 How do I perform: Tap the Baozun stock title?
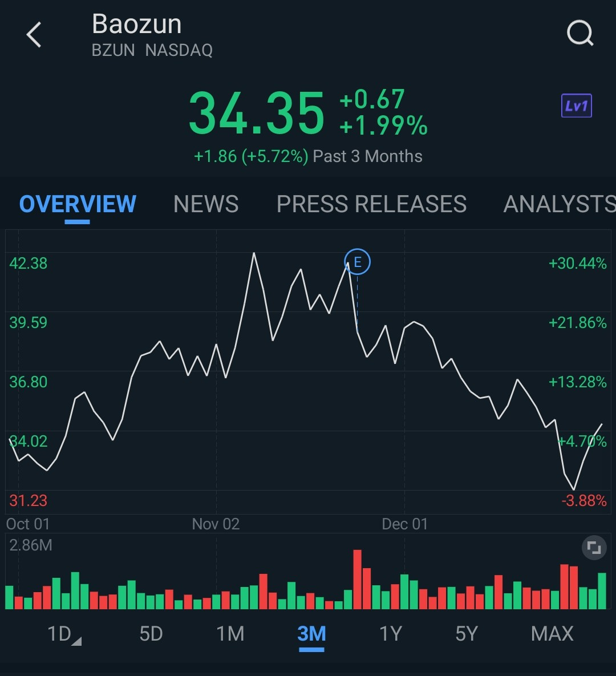click(x=137, y=24)
